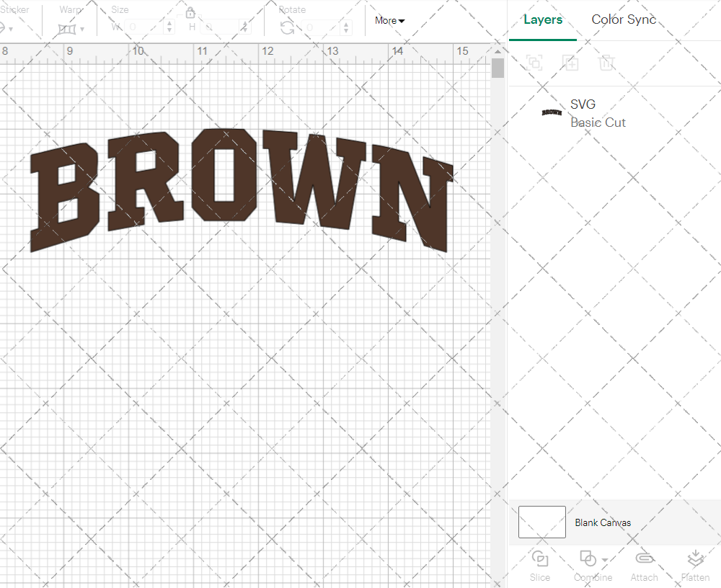This screenshot has height=588, width=721.
Task: Click the Group icon in the Layers panel
Action: point(534,63)
